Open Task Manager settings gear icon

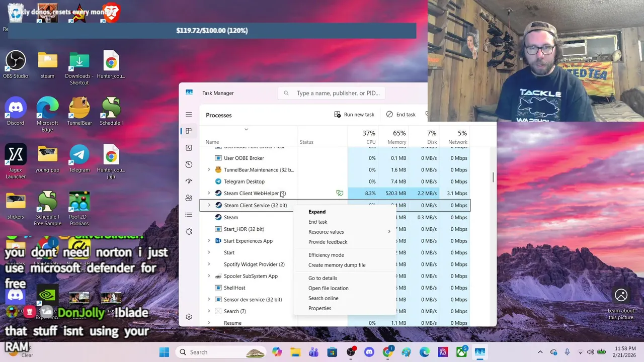189,317
